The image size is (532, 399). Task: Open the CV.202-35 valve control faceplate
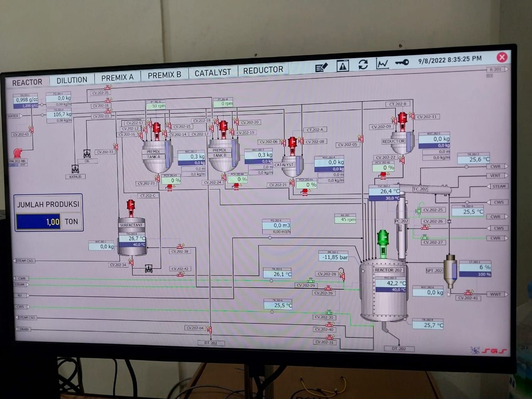pyautogui.click(x=107, y=88)
